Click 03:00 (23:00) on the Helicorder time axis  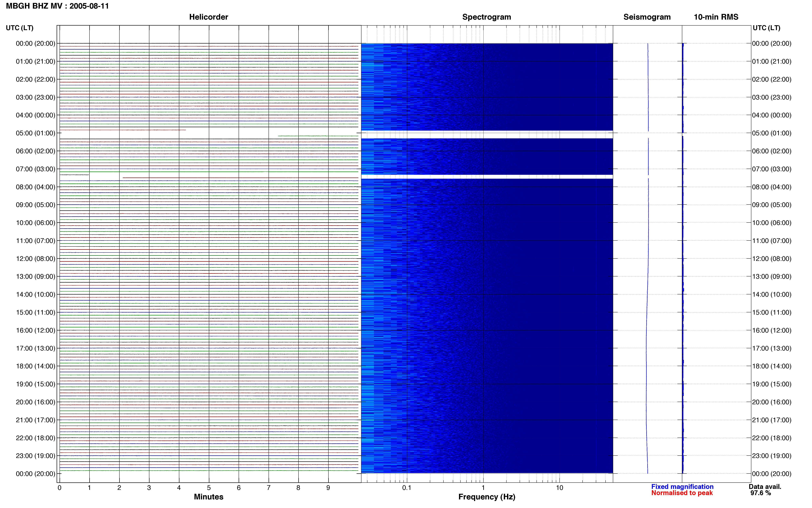click(36, 97)
